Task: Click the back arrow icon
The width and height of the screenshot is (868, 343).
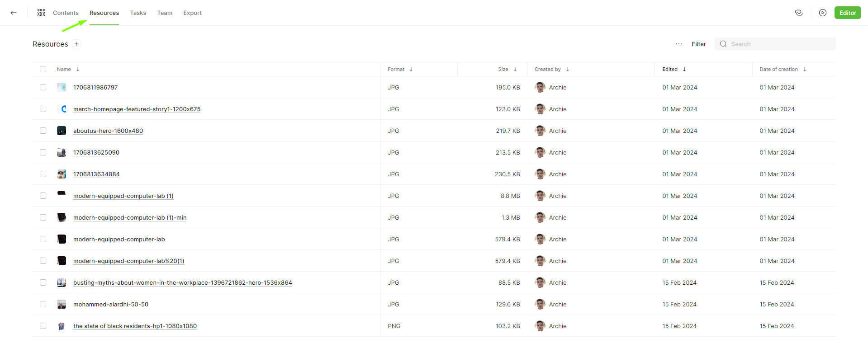Action: tap(14, 13)
